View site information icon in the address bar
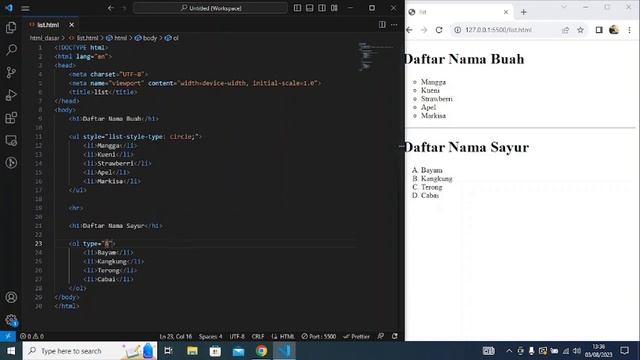This screenshot has width=640, height=360. 458,30
